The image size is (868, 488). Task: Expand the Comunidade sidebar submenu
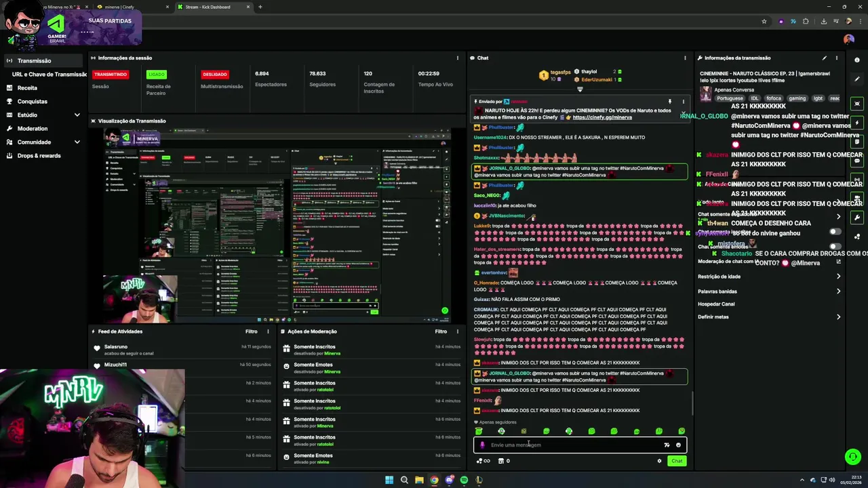pos(77,142)
